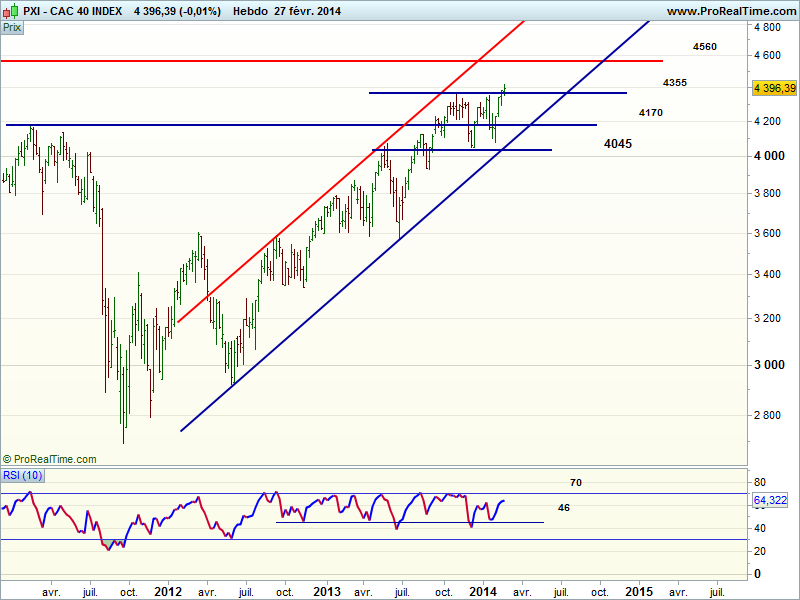Screen dimensions: 800x600
Task: Click the red horizontal line at 4560
Action: (x=300, y=61)
